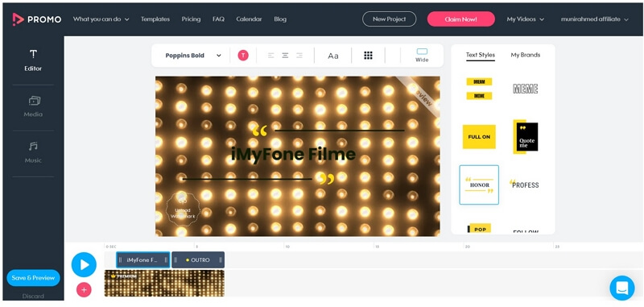Visit the Blog
The height and width of the screenshot is (307, 644).
click(280, 19)
